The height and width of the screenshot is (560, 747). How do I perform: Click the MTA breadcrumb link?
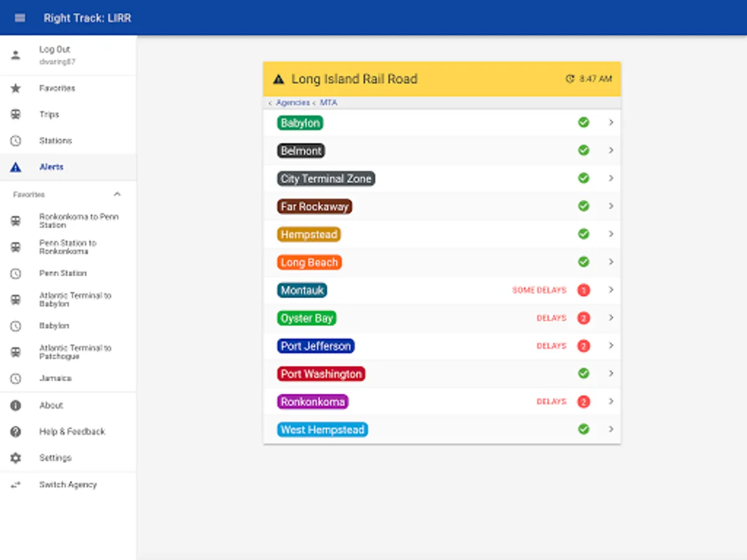click(329, 103)
